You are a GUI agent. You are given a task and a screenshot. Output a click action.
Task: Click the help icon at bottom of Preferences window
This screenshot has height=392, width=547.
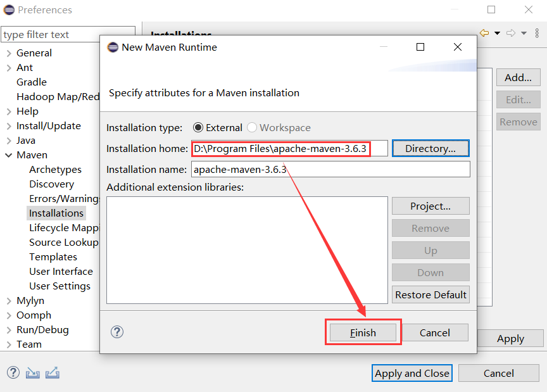13,372
